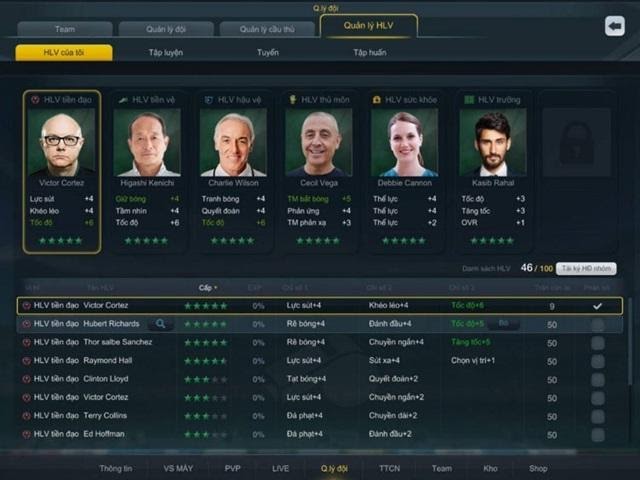Viewport: 640px width, 480px height.
Task: Click the HLV thủ môn glove icon
Action: (293, 100)
